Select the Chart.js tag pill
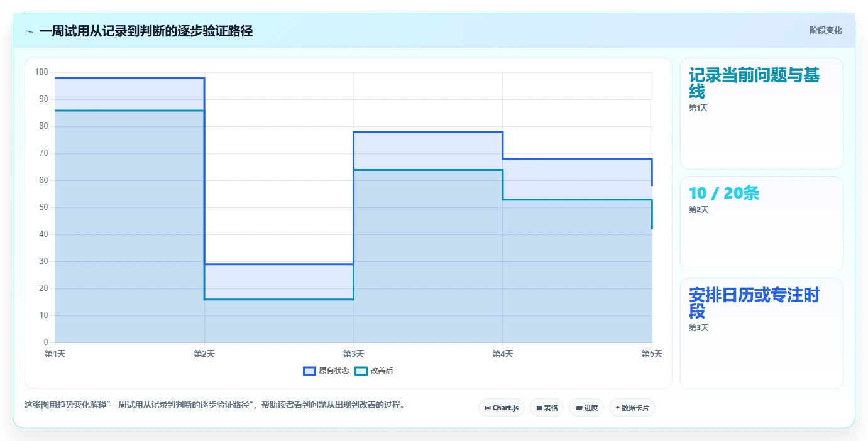This screenshot has height=441, width=868. click(502, 408)
